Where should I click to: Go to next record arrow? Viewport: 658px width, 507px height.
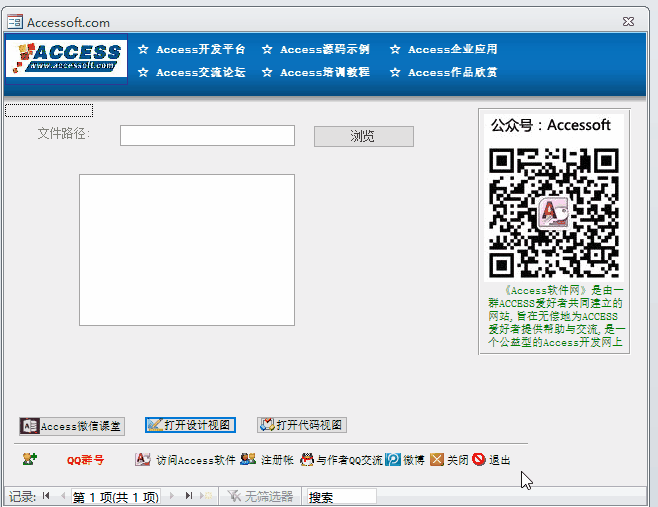click(x=172, y=496)
